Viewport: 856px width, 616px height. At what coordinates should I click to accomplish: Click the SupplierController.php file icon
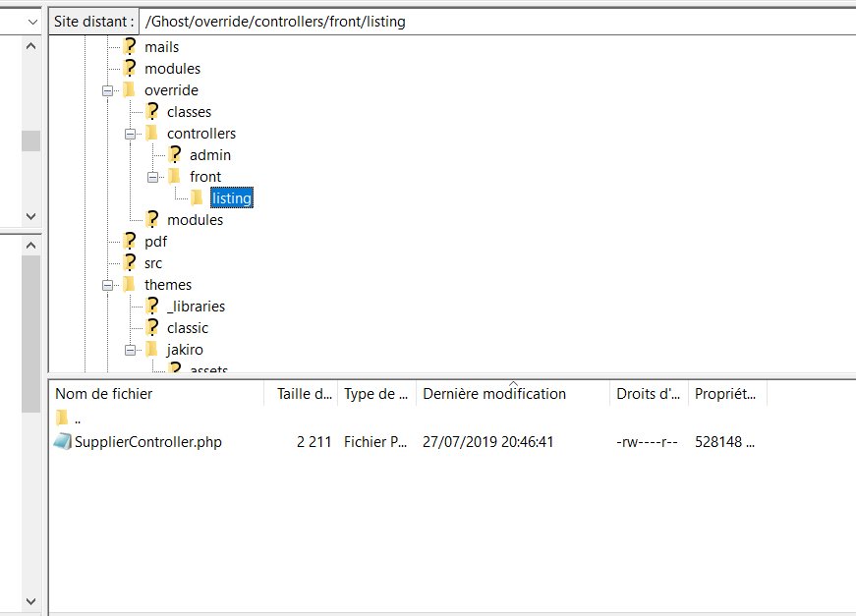(62, 441)
